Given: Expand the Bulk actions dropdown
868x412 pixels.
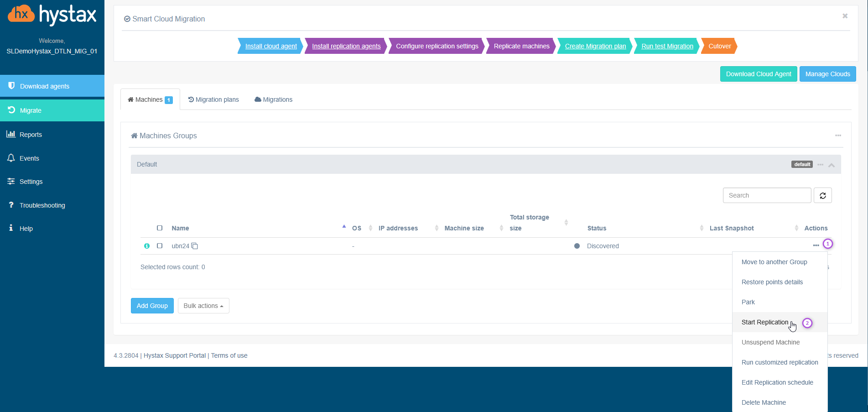Looking at the screenshot, I should [203, 306].
